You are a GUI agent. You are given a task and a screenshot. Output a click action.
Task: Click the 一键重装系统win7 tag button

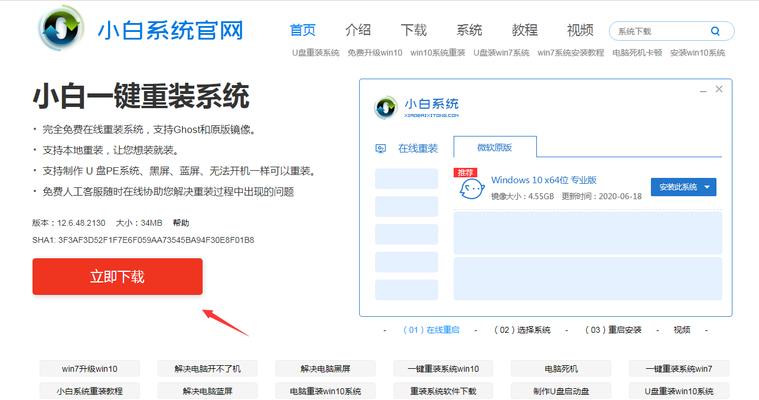679,369
